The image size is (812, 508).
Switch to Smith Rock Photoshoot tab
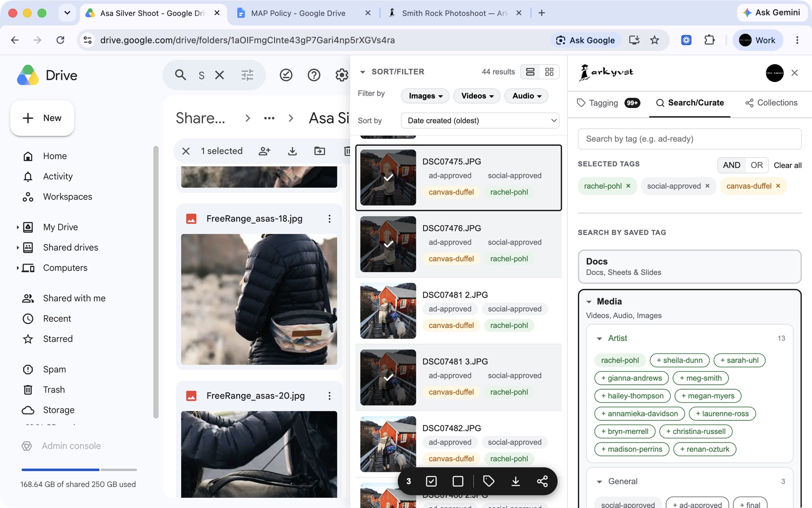click(x=454, y=13)
